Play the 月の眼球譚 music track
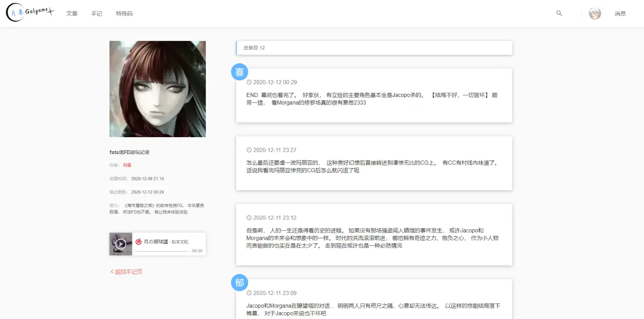644x319 pixels. click(121, 244)
